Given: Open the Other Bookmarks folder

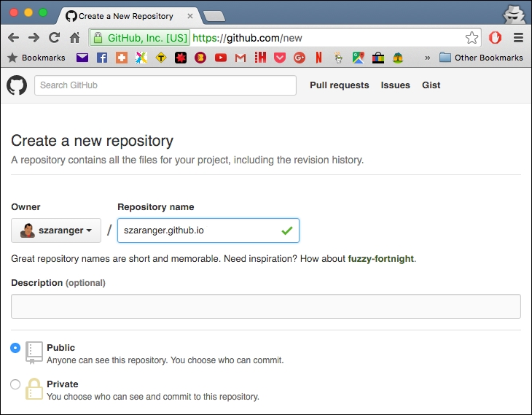Looking at the screenshot, I should pos(481,58).
